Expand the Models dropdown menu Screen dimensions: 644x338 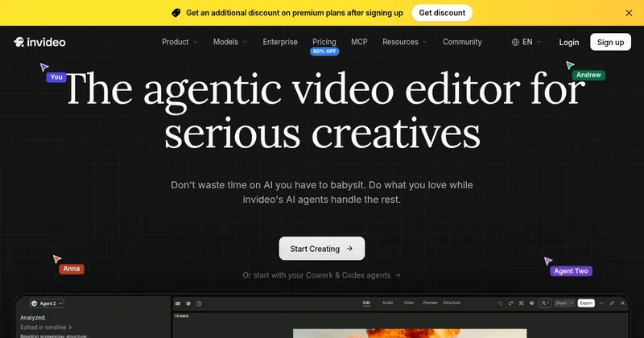tap(230, 42)
